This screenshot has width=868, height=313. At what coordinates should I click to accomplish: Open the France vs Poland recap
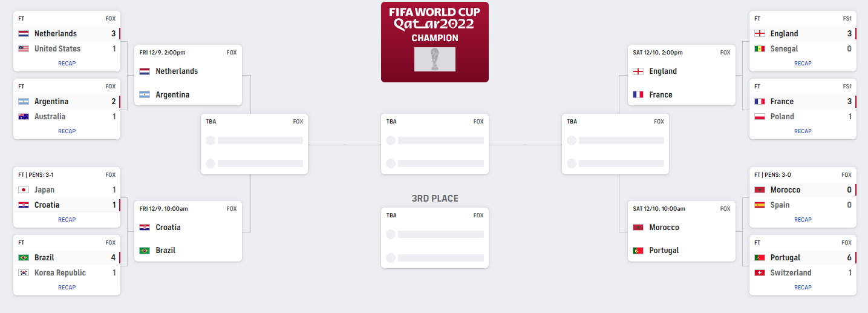click(803, 131)
